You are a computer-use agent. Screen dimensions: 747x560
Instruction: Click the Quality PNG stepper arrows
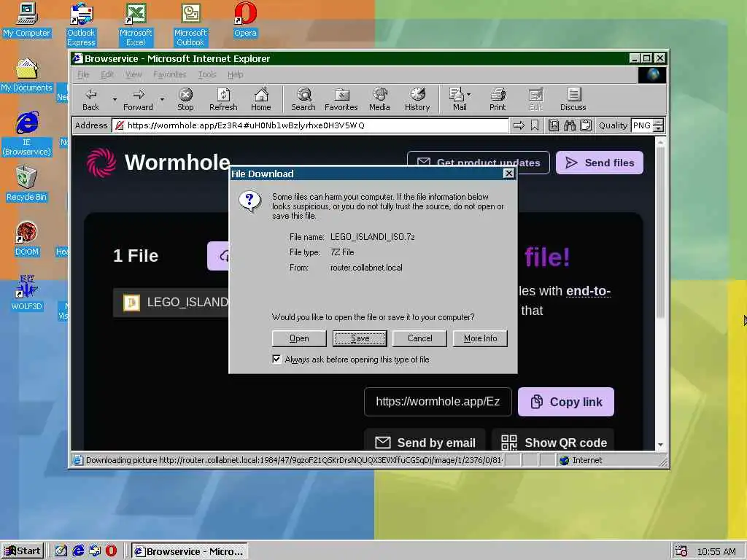pyautogui.click(x=659, y=125)
